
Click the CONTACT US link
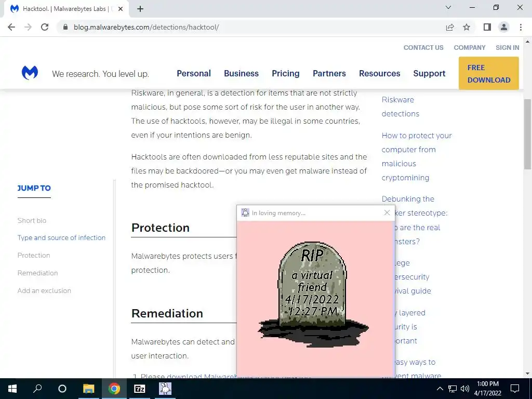pos(423,47)
